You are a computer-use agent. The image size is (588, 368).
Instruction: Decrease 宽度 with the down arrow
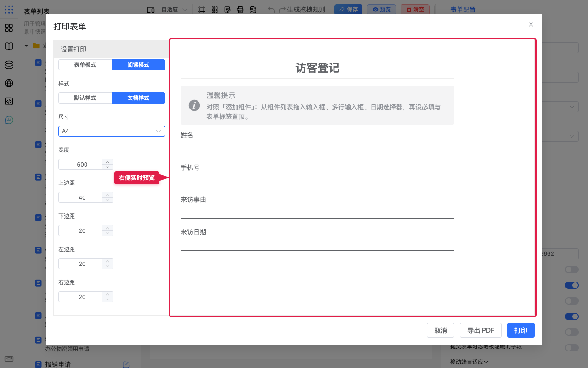click(107, 167)
